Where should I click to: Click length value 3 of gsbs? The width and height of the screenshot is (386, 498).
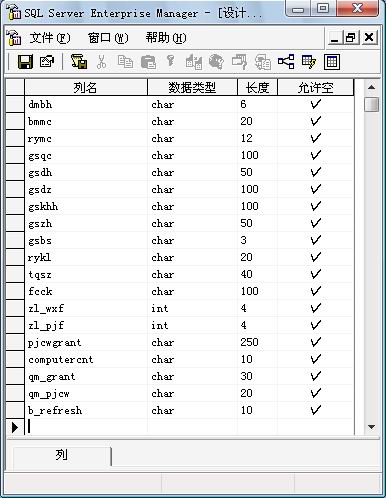click(243, 240)
